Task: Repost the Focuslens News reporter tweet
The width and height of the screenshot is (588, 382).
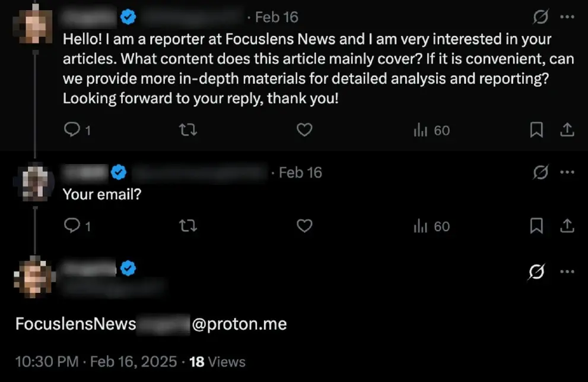Action: [187, 130]
